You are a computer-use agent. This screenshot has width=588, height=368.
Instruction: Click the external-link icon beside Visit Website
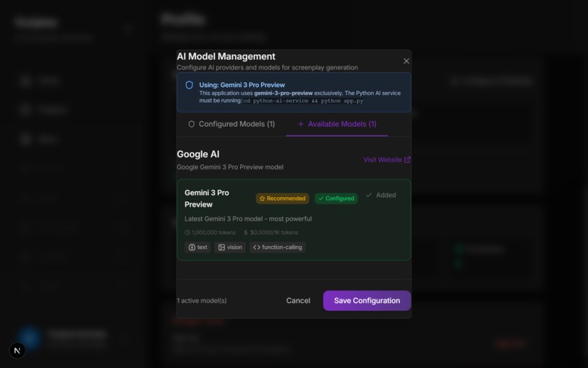(x=407, y=160)
